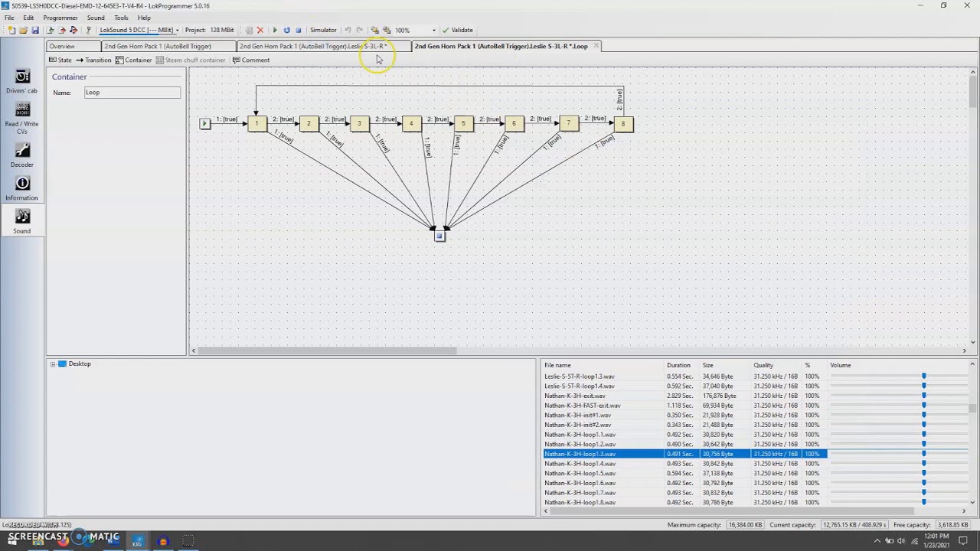Select the State tool
This screenshot has width=980, height=551.
tap(60, 60)
